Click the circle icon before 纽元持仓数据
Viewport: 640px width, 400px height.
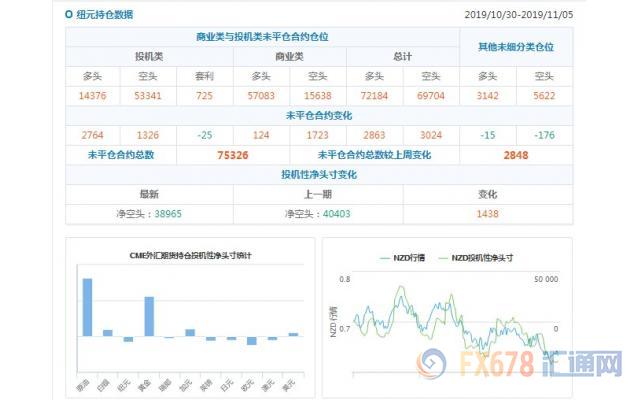point(69,15)
